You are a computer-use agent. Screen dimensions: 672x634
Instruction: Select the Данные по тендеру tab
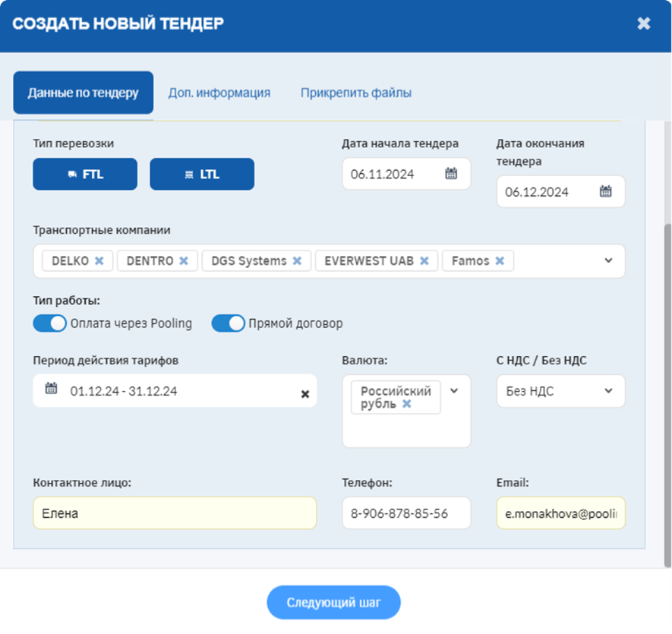pos(83,93)
